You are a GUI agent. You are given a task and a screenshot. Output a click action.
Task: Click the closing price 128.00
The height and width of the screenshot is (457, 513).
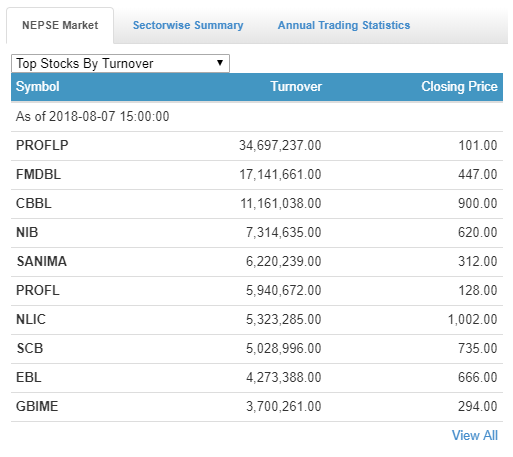[478, 290]
